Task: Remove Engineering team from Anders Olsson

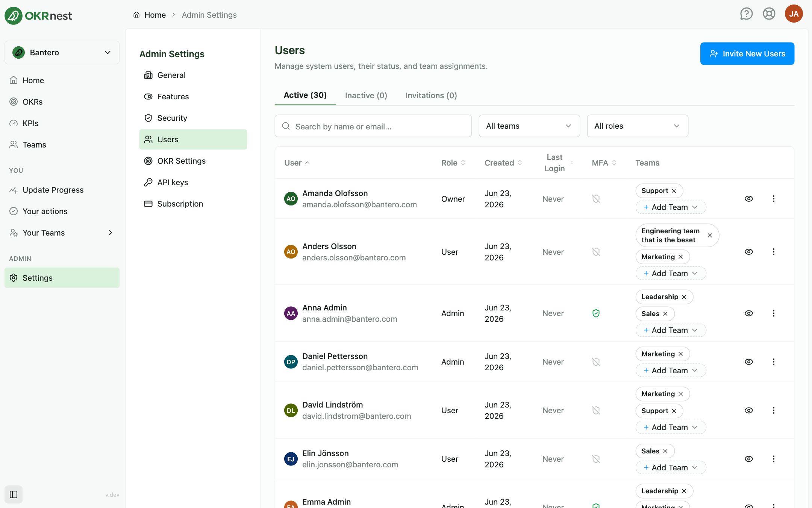Action: pyautogui.click(x=710, y=235)
